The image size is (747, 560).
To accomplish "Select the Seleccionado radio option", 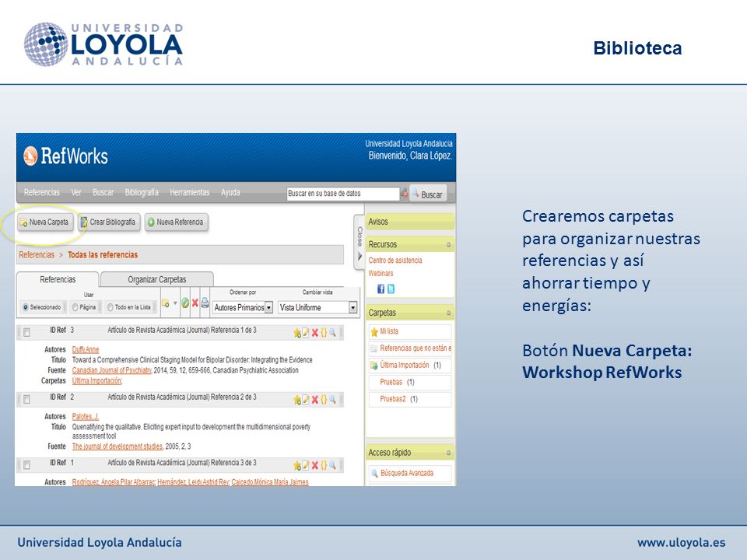I will (26, 308).
